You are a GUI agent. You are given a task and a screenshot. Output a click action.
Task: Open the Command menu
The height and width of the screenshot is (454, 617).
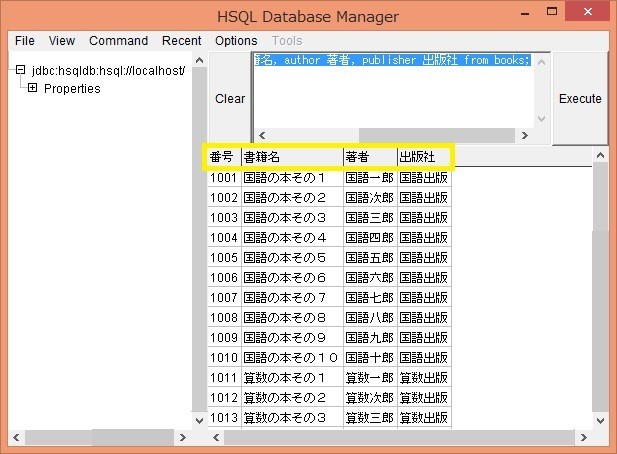[x=118, y=41]
